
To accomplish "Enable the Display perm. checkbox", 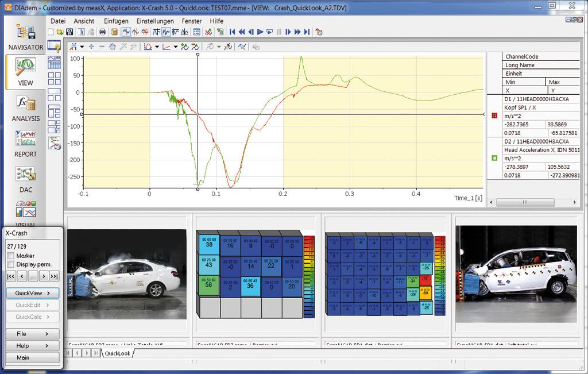I will pyautogui.click(x=10, y=264).
